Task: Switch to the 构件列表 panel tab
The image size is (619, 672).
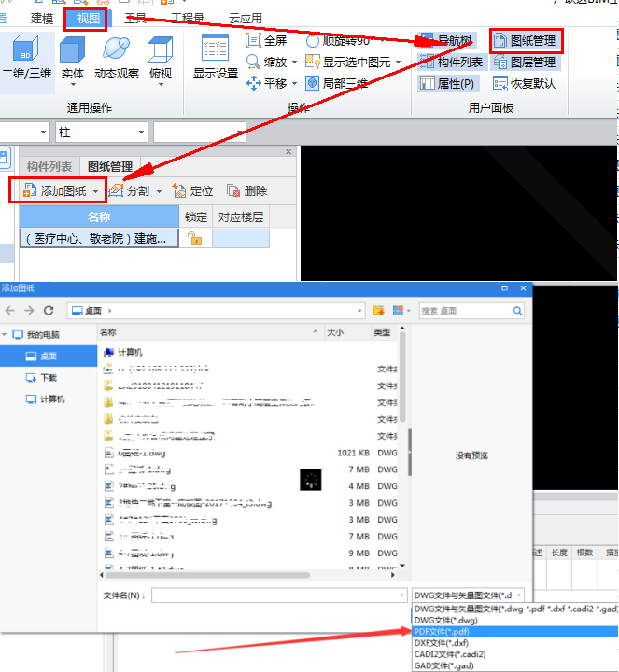Action: tap(49, 166)
